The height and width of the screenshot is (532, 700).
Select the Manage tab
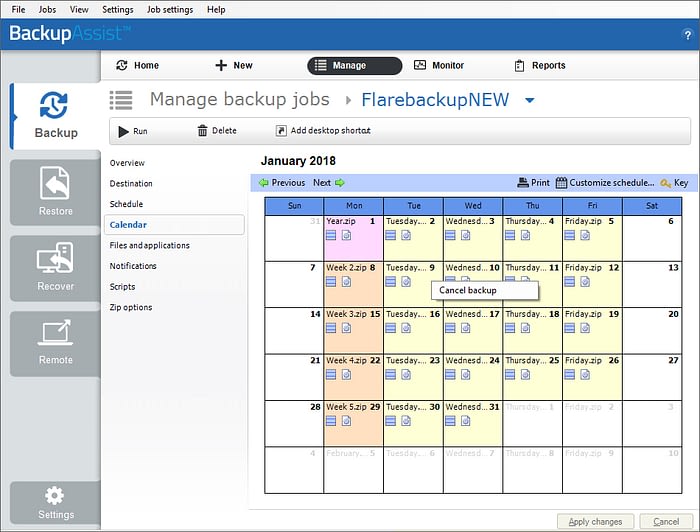point(354,66)
